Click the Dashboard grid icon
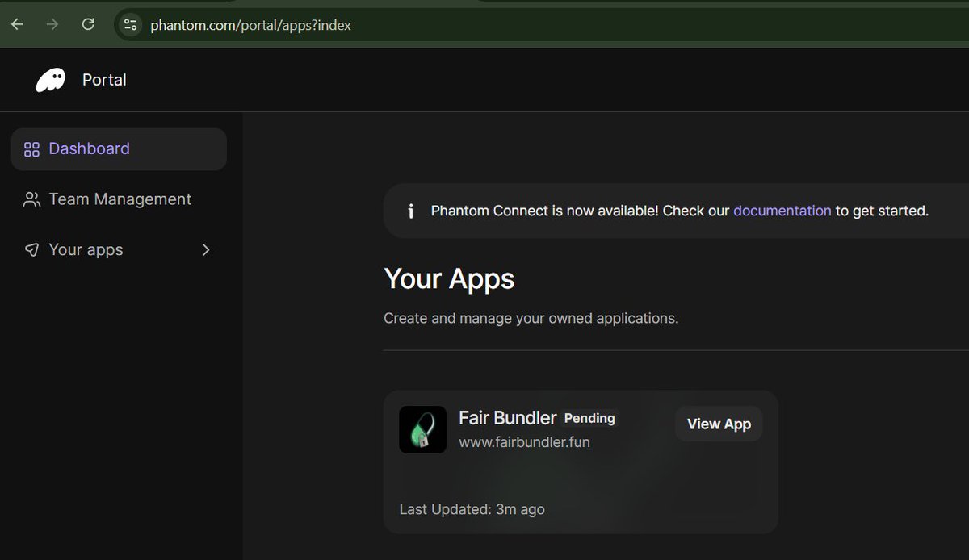The height and width of the screenshot is (560, 969). click(31, 149)
